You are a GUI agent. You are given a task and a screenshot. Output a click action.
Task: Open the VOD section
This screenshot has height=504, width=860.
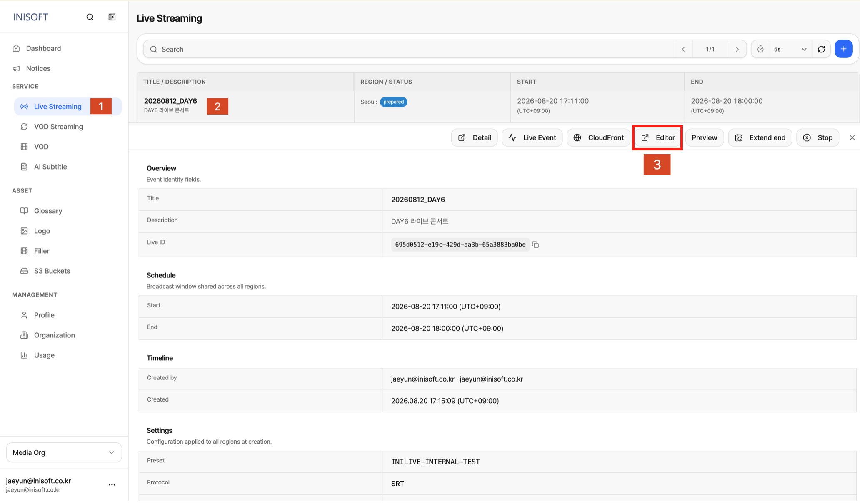[x=41, y=147]
